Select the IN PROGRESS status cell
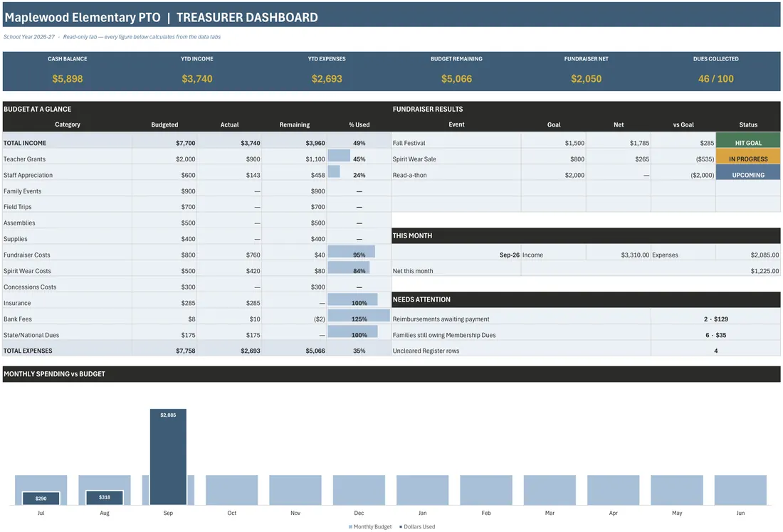The width and height of the screenshot is (783, 532). [748, 156]
